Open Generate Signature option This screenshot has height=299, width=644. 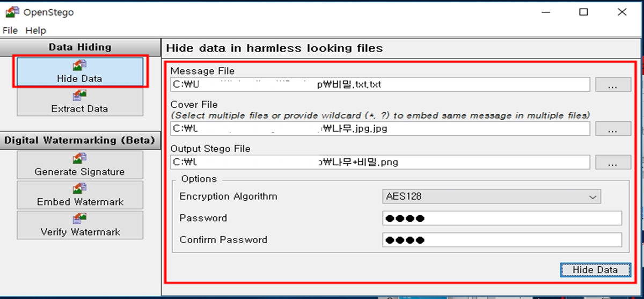pyautogui.click(x=80, y=165)
